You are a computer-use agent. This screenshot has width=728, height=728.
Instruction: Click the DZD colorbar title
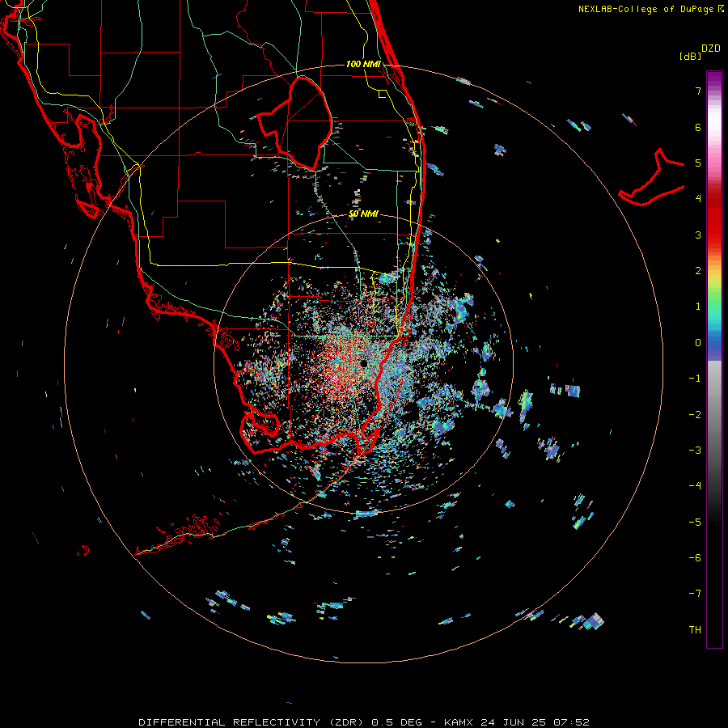[711, 49]
